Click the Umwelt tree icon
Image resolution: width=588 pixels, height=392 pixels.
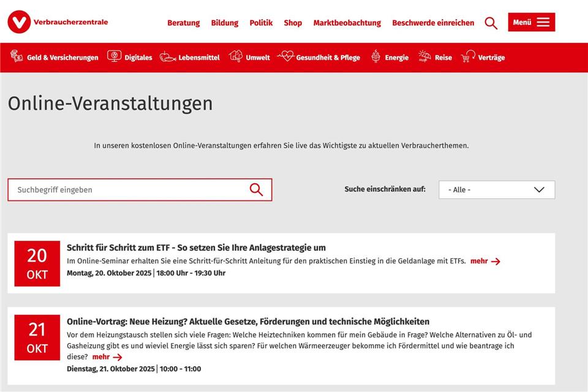[236, 56]
